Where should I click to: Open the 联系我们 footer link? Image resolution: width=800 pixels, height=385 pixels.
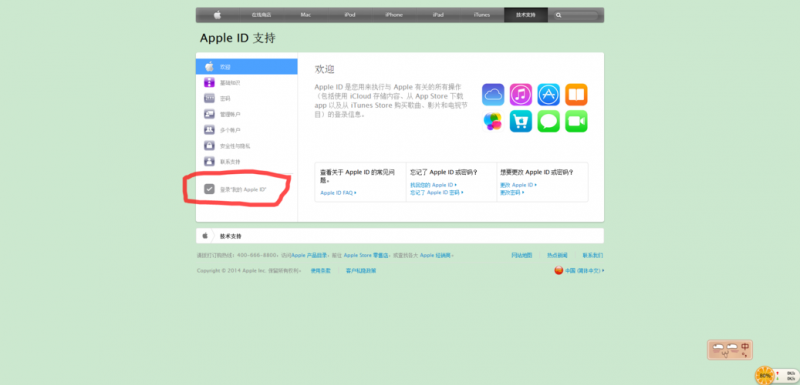tap(593, 255)
